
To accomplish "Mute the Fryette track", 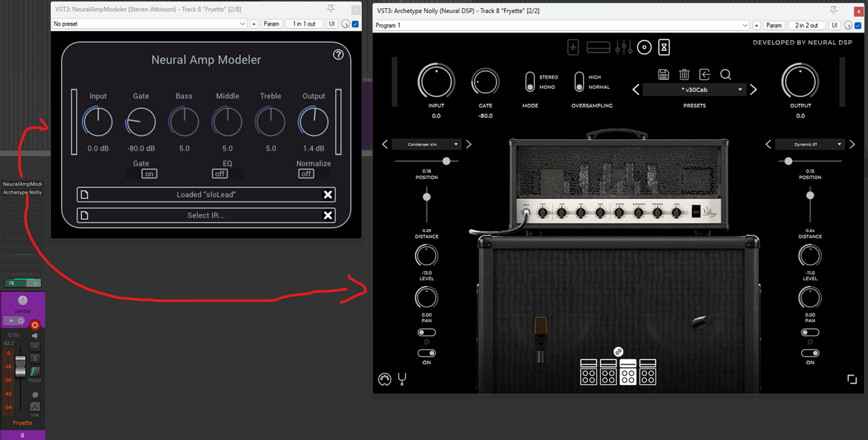I will pos(35,346).
